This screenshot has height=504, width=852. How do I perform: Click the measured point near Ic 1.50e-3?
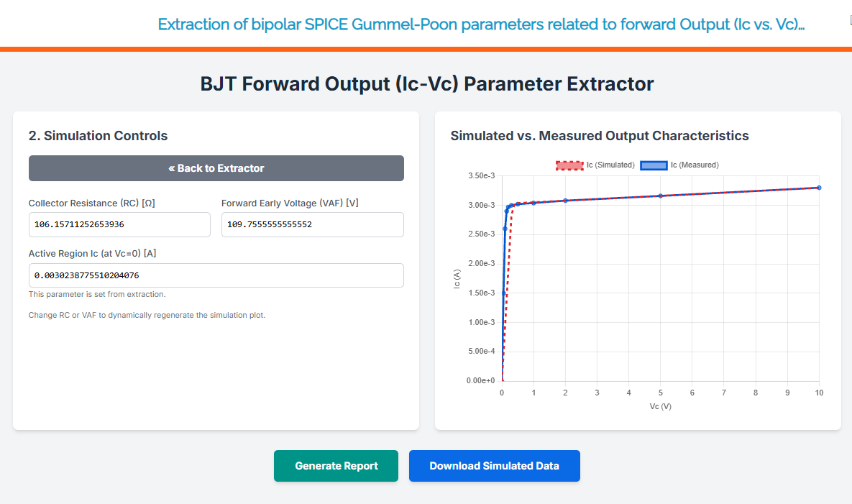point(504,293)
